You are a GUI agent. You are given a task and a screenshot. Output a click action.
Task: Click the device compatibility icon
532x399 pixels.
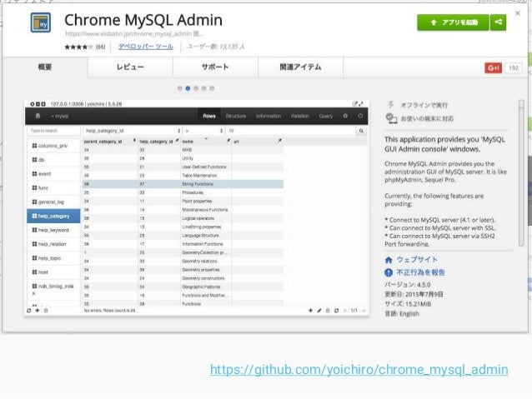click(x=391, y=118)
